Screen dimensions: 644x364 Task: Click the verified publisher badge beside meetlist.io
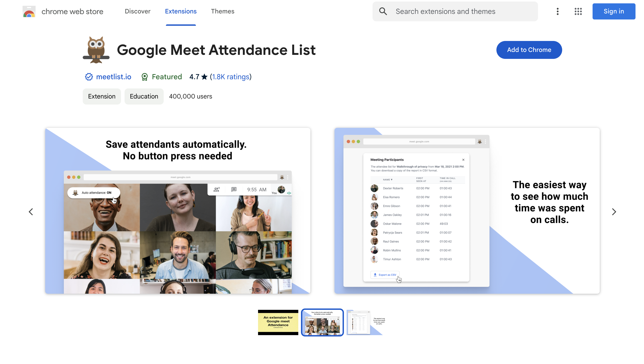[89, 77]
